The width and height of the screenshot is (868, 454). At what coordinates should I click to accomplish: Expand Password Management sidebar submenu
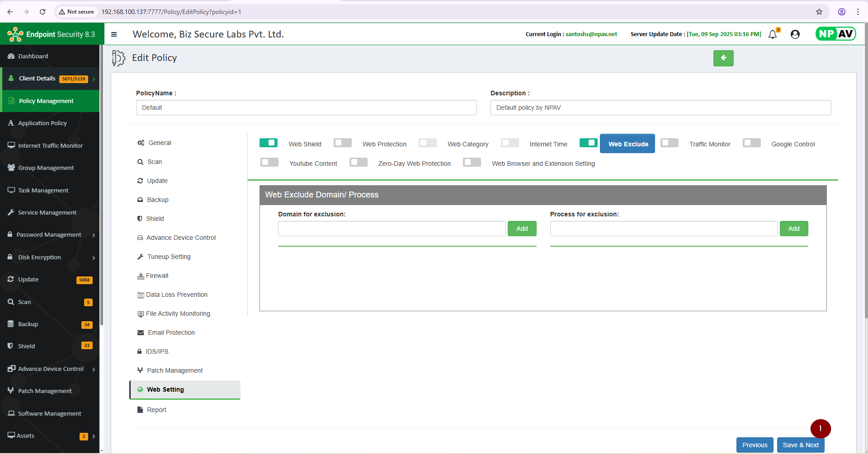94,235
